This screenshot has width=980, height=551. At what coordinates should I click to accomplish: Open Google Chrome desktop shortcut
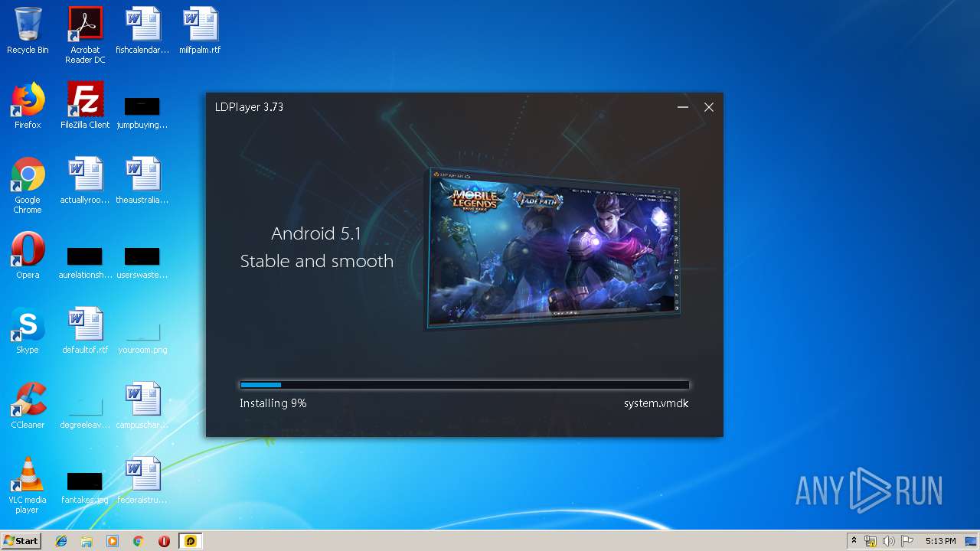pyautogui.click(x=28, y=185)
